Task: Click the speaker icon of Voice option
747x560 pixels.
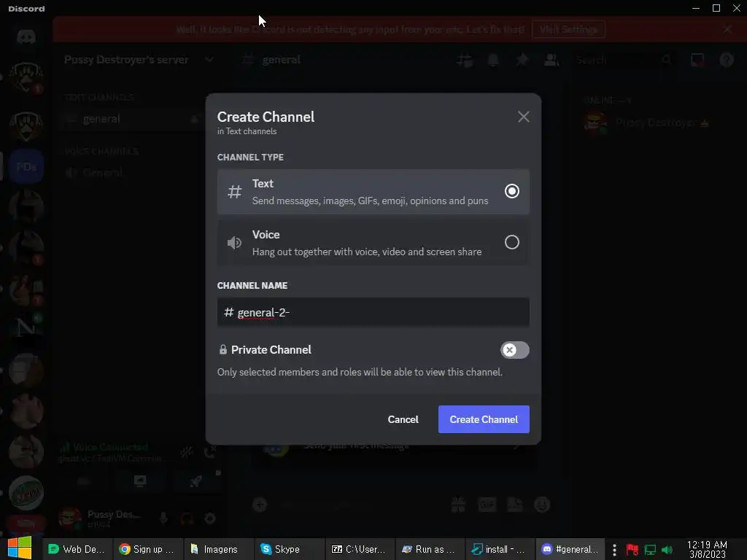Action: (234, 242)
